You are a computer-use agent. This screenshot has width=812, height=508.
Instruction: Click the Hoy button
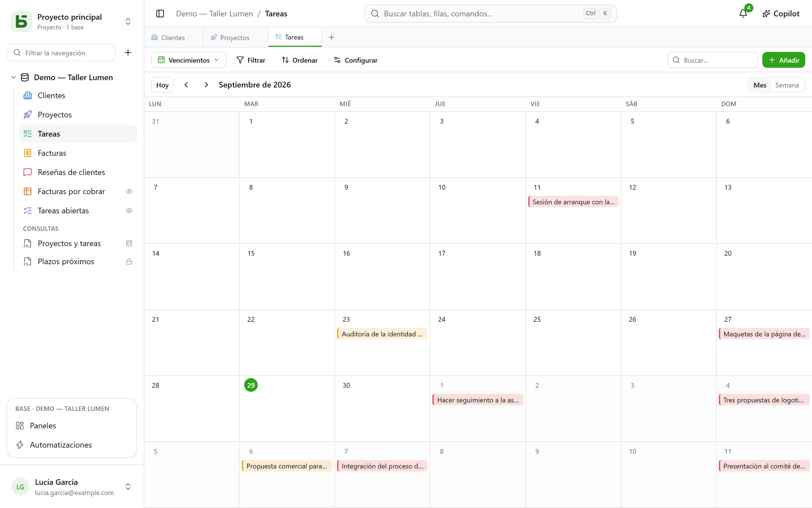click(162, 85)
